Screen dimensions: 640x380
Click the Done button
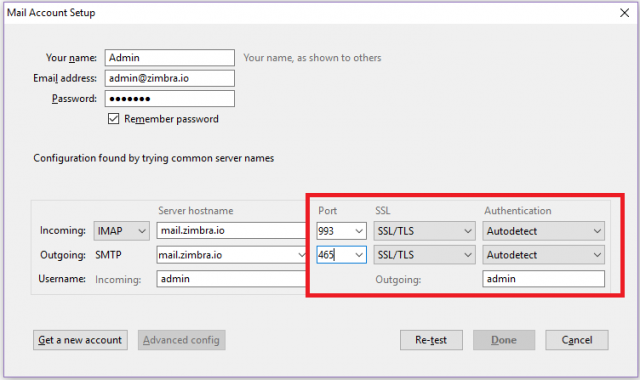pyautogui.click(x=504, y=340)
